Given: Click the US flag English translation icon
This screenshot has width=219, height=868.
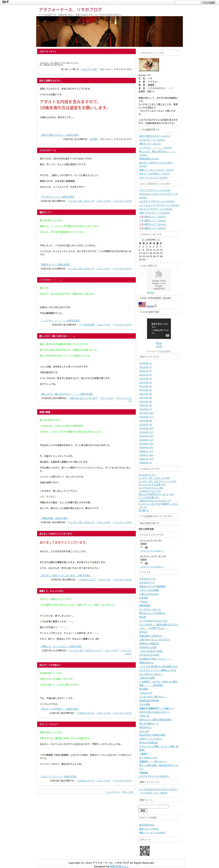Looking at the screenshot, I should pyautogui.click(x=142, y=305).
